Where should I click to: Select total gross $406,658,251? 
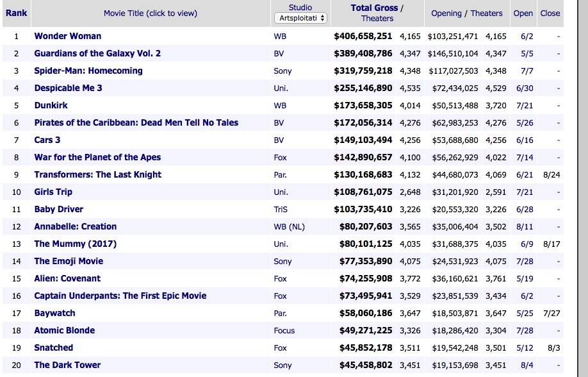(363, 36)
